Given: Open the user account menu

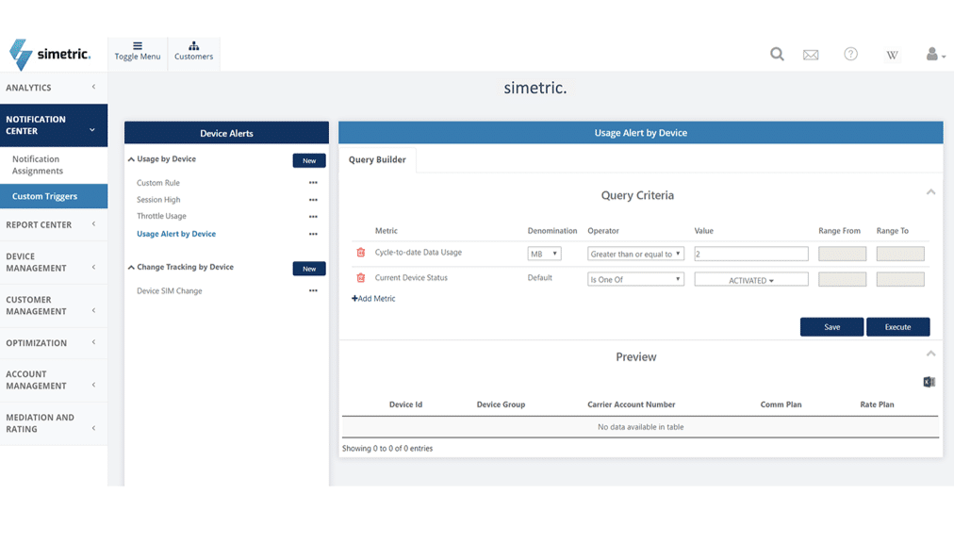Looking at the screenshot, I should click(935, 54).
